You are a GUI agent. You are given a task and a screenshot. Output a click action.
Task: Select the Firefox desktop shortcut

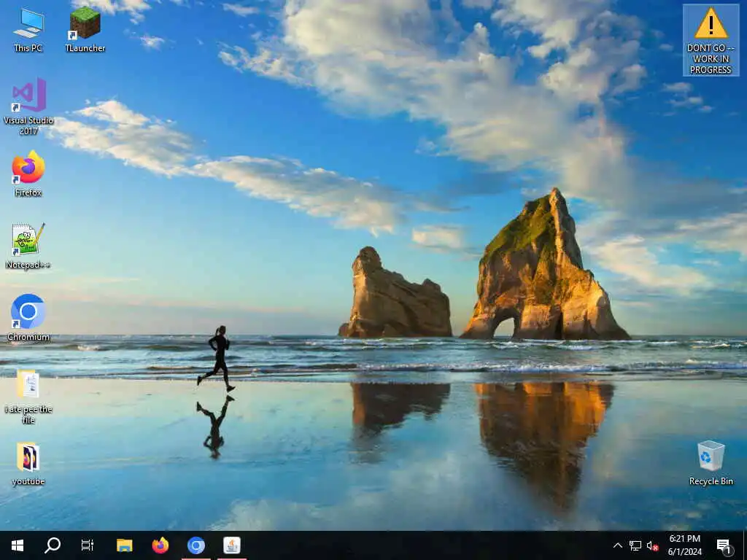click(28, 174)
